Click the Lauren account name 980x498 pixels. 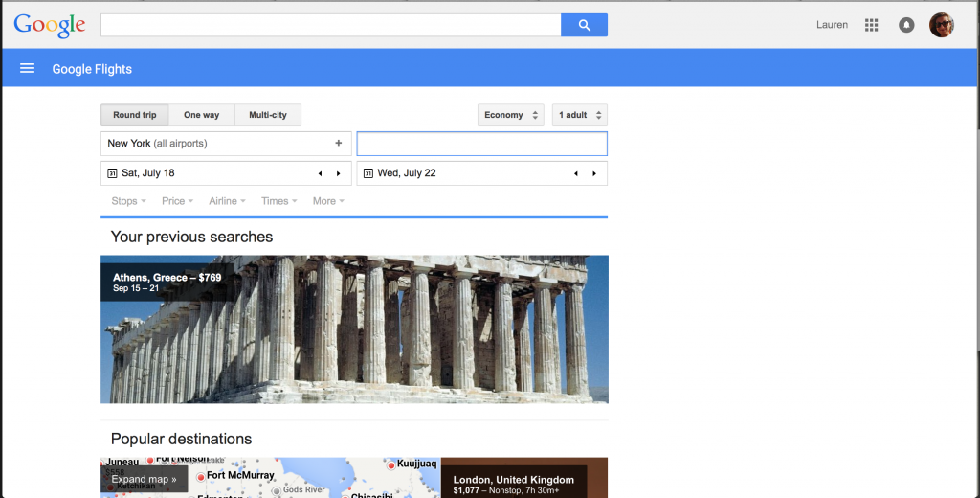click(832, 25)
